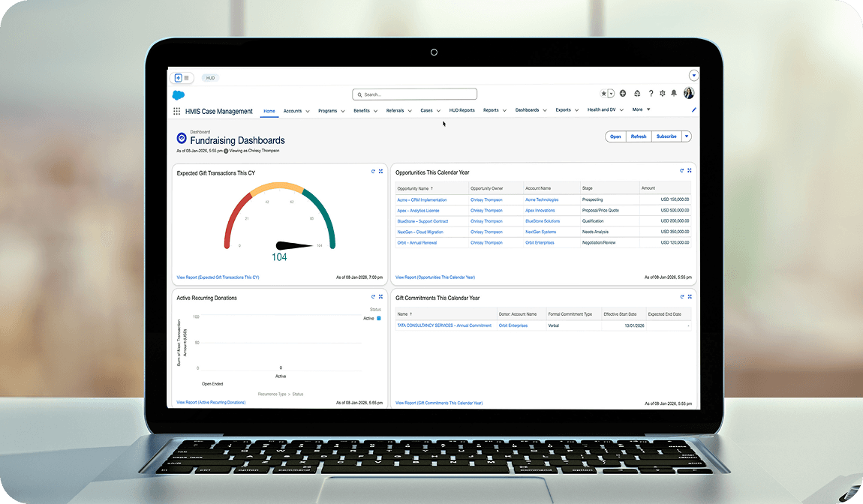Click the Salesforce cloud logo
863x504 pixels.
click(179, 95)
